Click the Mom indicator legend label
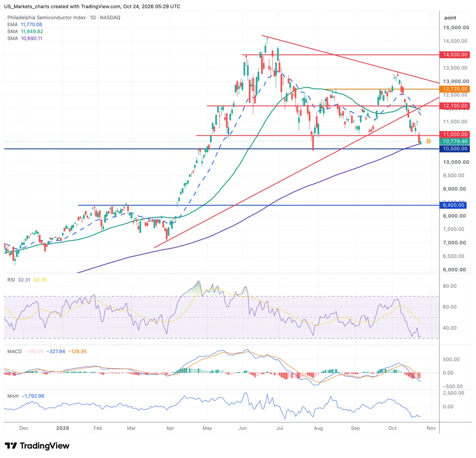Image resolution: width=476 pixels, height=458 pixels. tap(13, 396)
